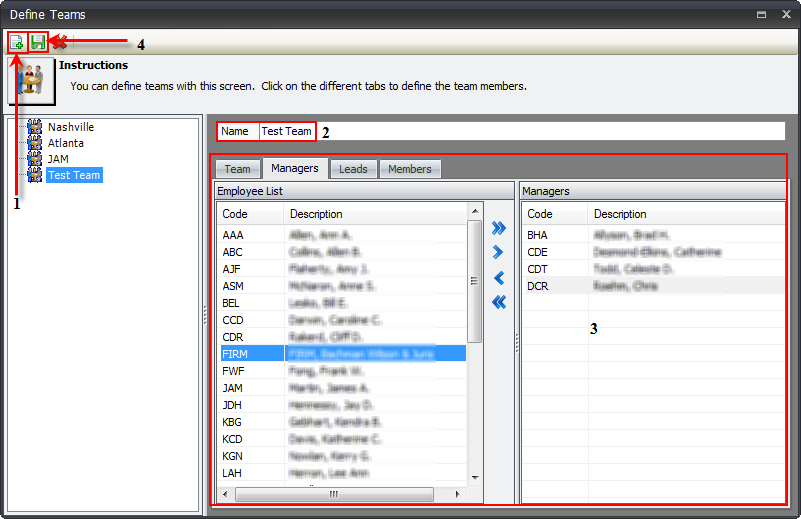
Task: Click the red Delete toolbar icon
Action: click(59, 42)
